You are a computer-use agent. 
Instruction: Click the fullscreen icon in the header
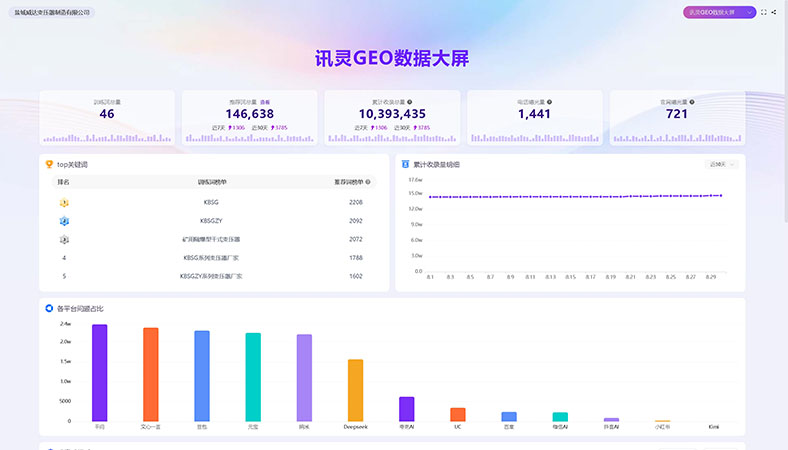764,12
